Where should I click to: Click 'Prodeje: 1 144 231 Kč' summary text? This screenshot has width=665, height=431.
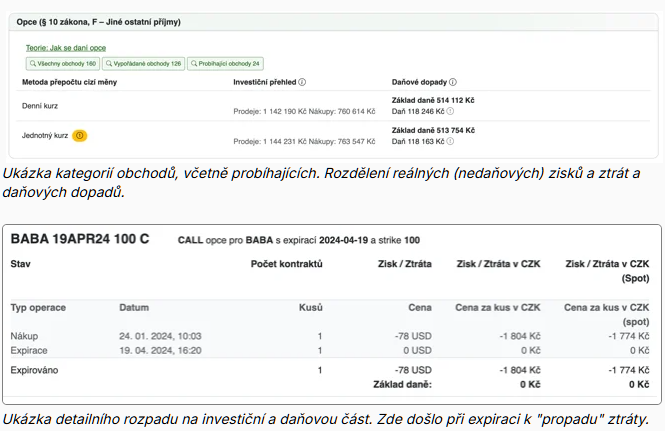[270, 142]
